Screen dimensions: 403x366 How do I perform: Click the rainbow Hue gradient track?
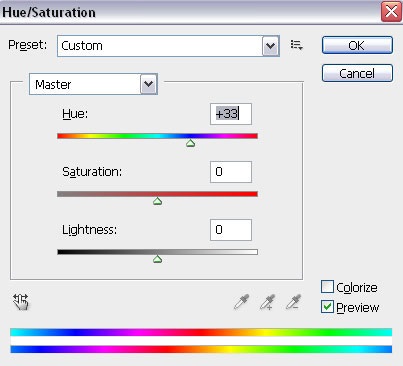click(157, 136)
